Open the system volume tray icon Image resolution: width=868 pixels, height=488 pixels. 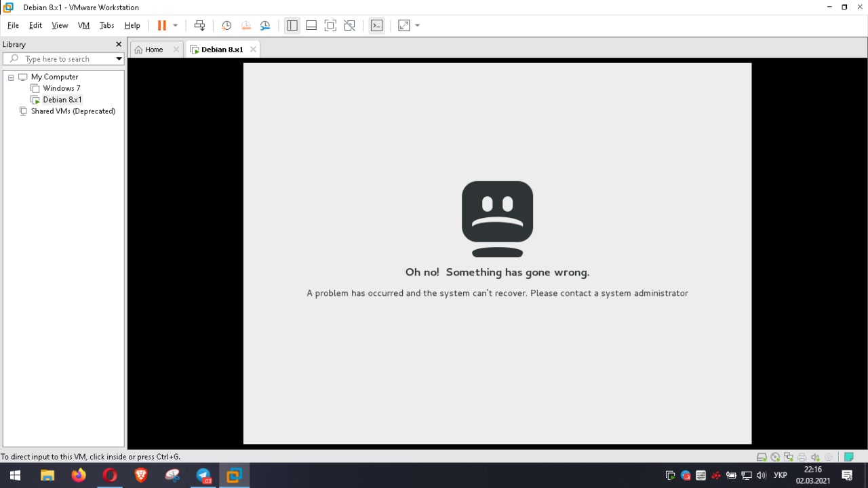point(762,476)
